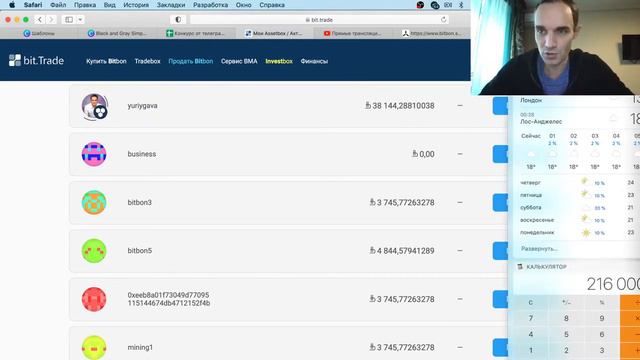Open the Закладки menu

pos(171,5)
